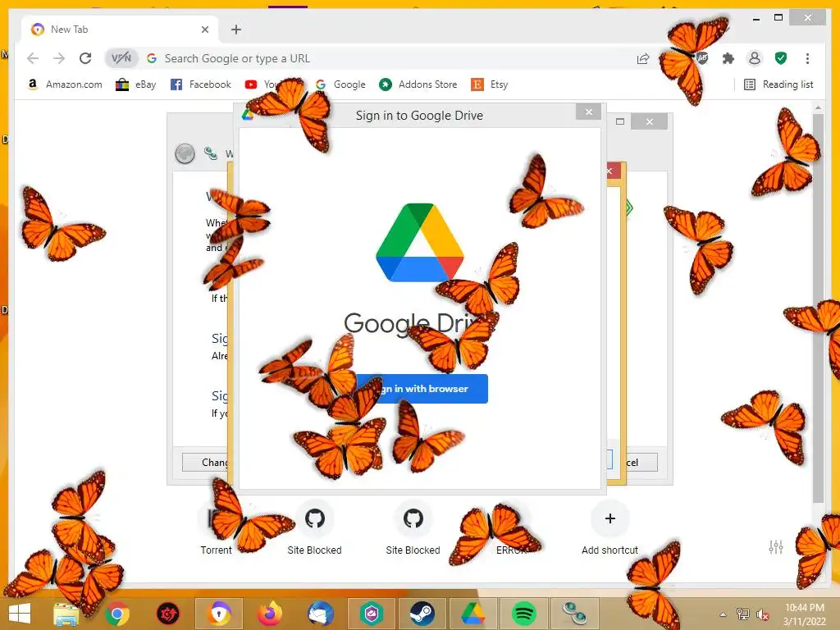840x630 pixels.
Task: Open the share page icon in address bar
Action: 643,58
